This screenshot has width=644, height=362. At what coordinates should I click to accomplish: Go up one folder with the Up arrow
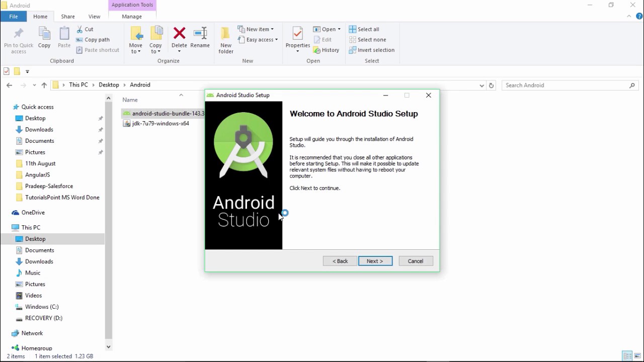(44, 85)
